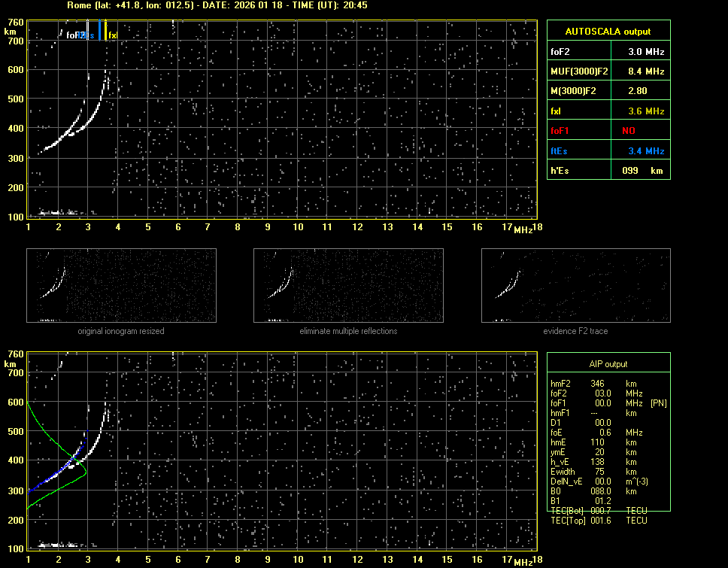Viewport: 728px width, 568px height.
Task: Click the 'original ionogram resized' thumbnail
Action: 121,286
